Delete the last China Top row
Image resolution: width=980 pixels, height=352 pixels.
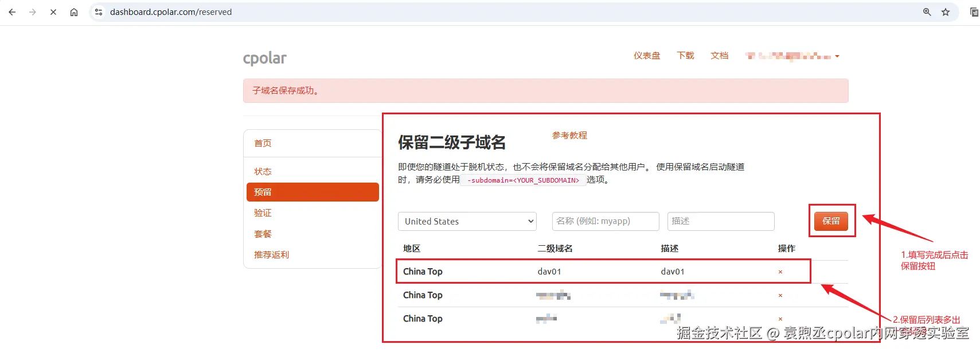click(x=780, y=319)
